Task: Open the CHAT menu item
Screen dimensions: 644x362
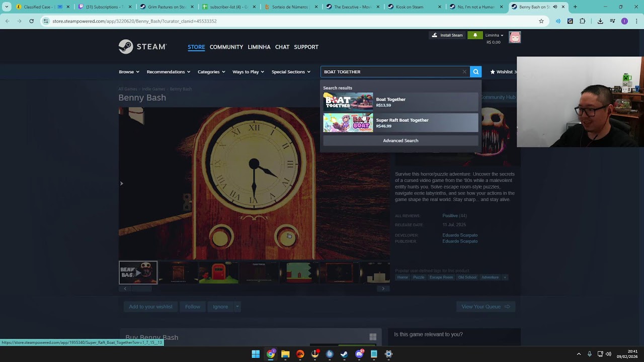Action: click(x=282, y=47)
